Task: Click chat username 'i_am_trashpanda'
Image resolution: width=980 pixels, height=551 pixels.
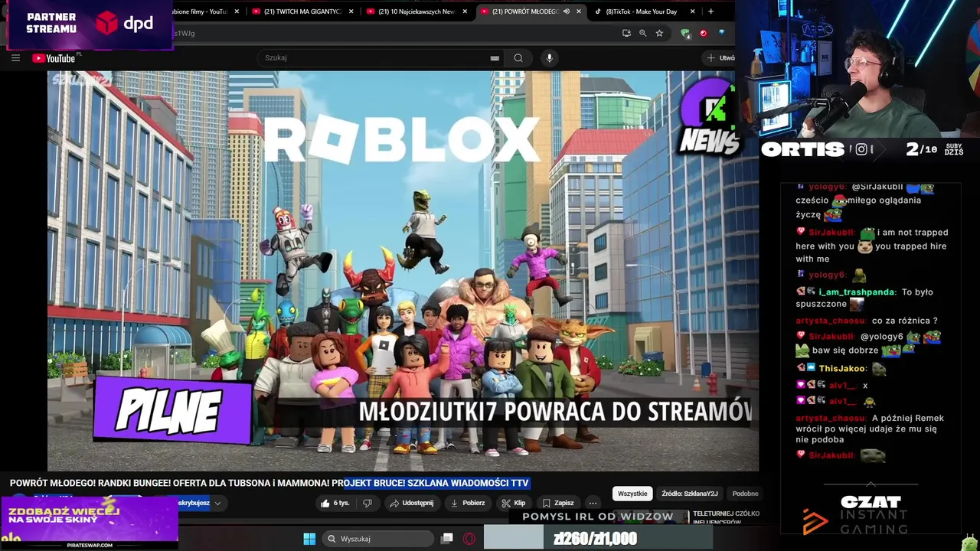Action: click(857, 292)
